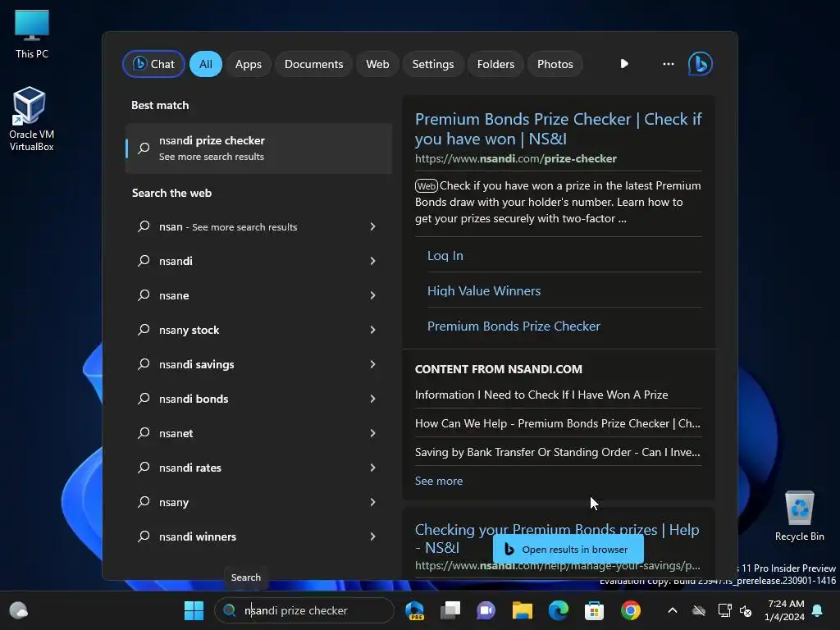Screen dimensions: 840x630
Task: Expand the nsandi bonds suggestion chevron
Action: (x=373, y=399)
